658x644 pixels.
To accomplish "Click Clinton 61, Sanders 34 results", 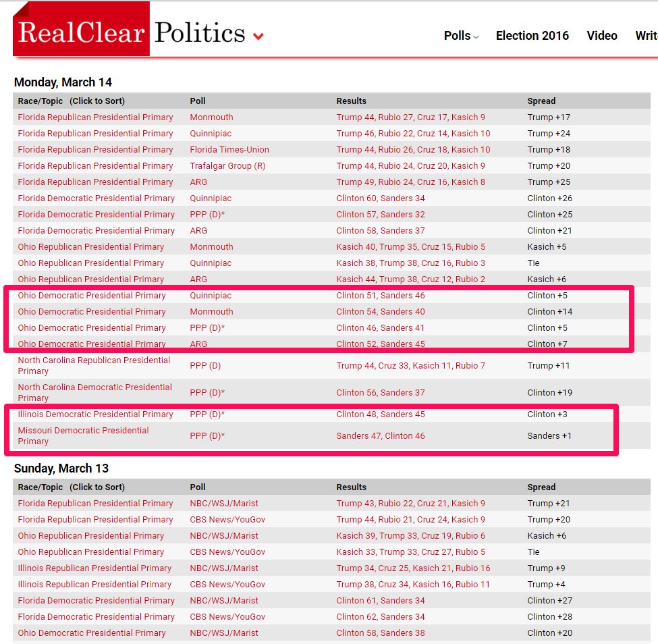I will pyautogui.click(x=381, y=601).
